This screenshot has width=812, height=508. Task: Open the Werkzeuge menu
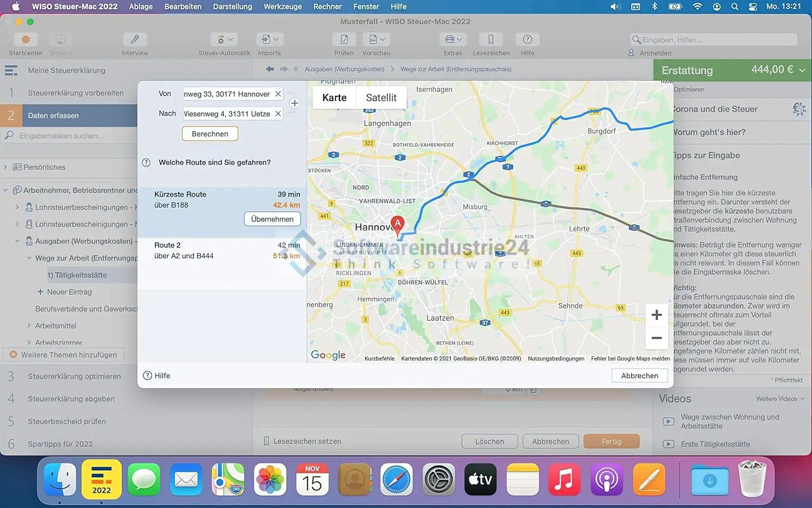[283, 6]
